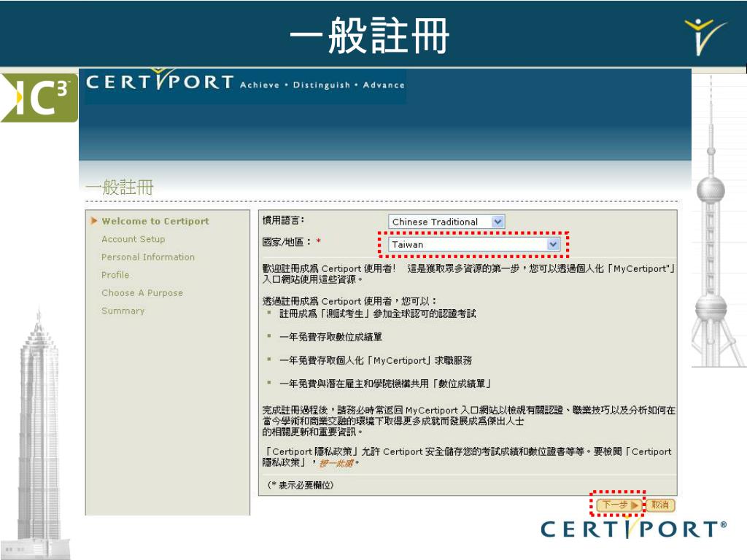Select the Choose A Purpose step

click(x=142, y=293)
